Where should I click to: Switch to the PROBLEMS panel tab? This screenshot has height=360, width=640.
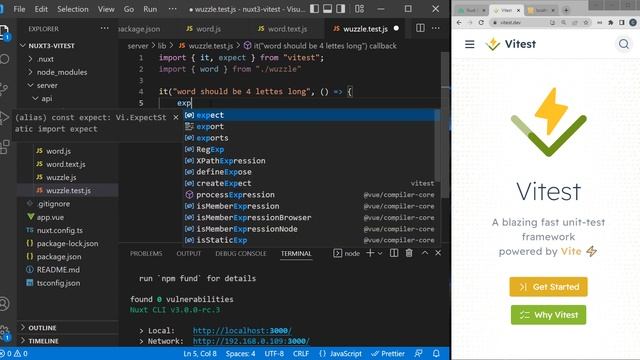coord(146,253)
